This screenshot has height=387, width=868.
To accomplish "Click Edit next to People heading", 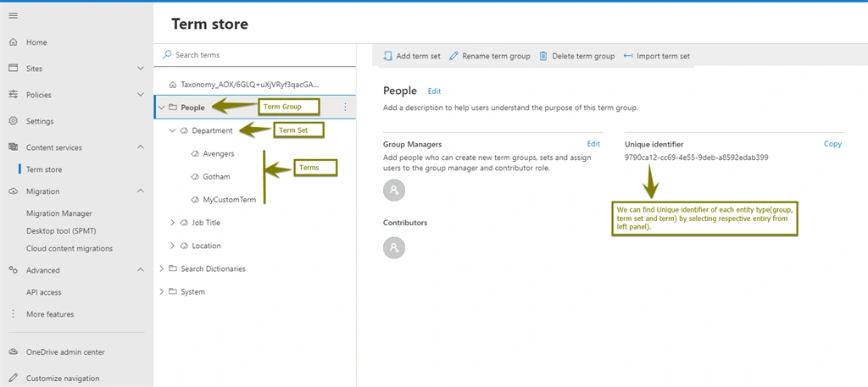I will click(435, 91).
